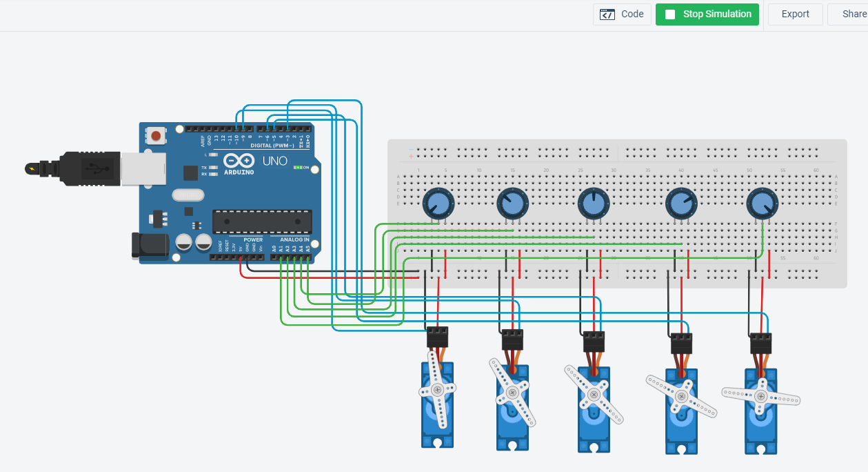Open the Share options
The width and height of the screenshot is (868, 472).
pos(855,14)
